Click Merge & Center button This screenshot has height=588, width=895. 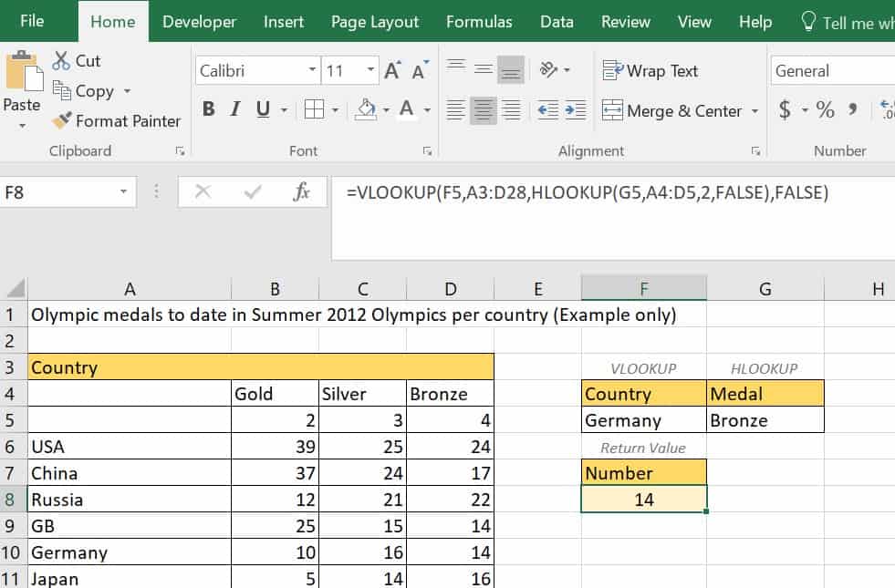[x=671, y=110]
